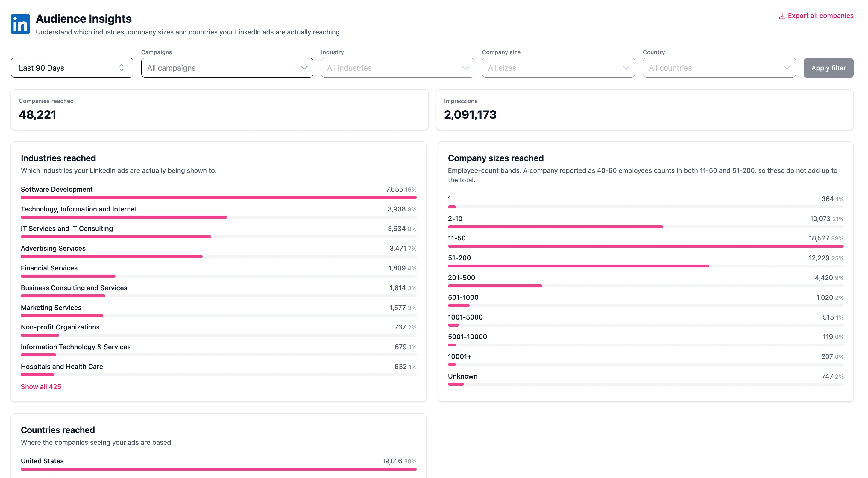
Task: Click the IT Services and IT Consulting label
Action: 67,229
